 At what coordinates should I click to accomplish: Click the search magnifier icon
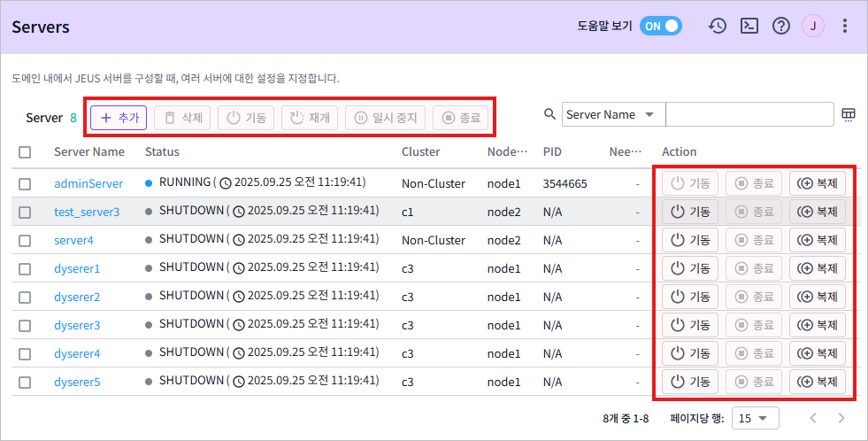pos(549,114)
